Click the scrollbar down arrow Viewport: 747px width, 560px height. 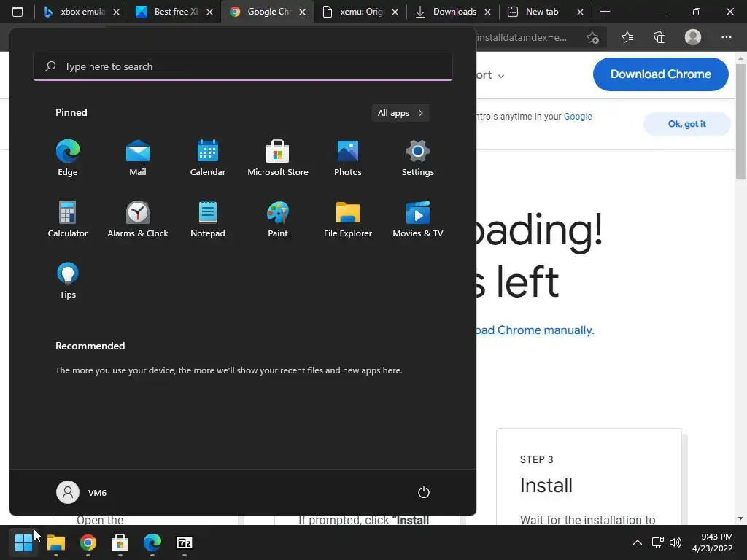tap(740, 518)
